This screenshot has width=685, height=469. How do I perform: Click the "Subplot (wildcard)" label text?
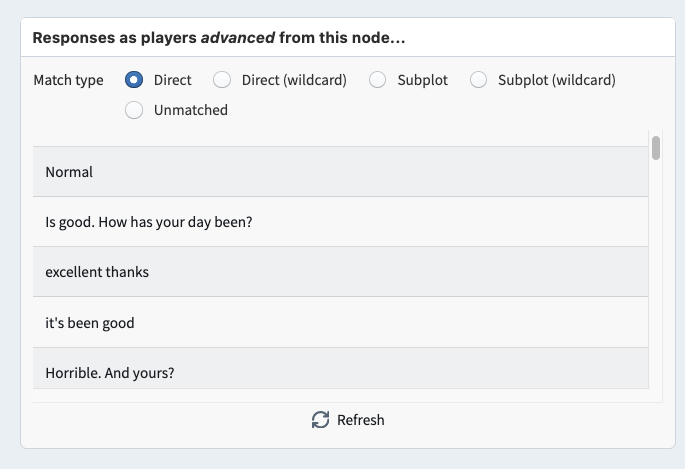556,80
